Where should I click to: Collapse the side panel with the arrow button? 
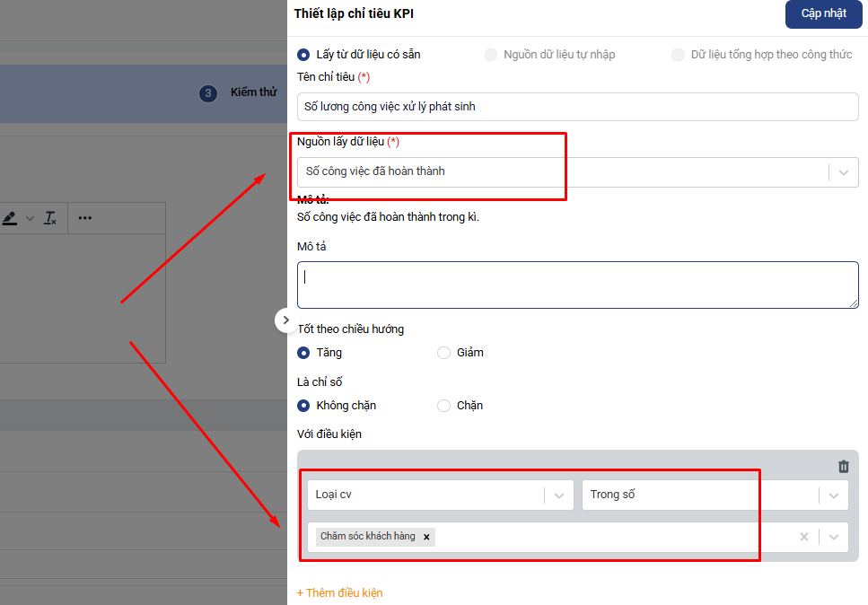pyautogui.click(x=285, y=320)
